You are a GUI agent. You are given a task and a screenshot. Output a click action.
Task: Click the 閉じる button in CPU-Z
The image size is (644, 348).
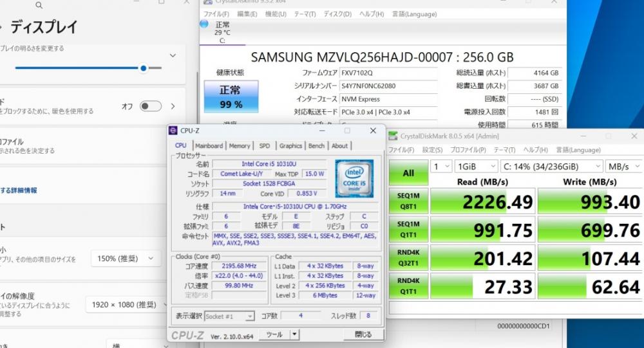pyautogui.click(x=363, y=334)
